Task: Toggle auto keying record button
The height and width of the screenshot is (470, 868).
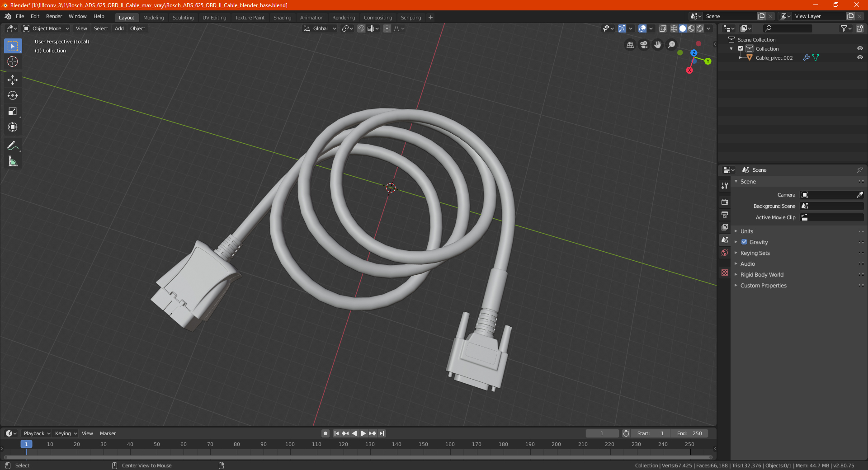Action: (325, 433)
